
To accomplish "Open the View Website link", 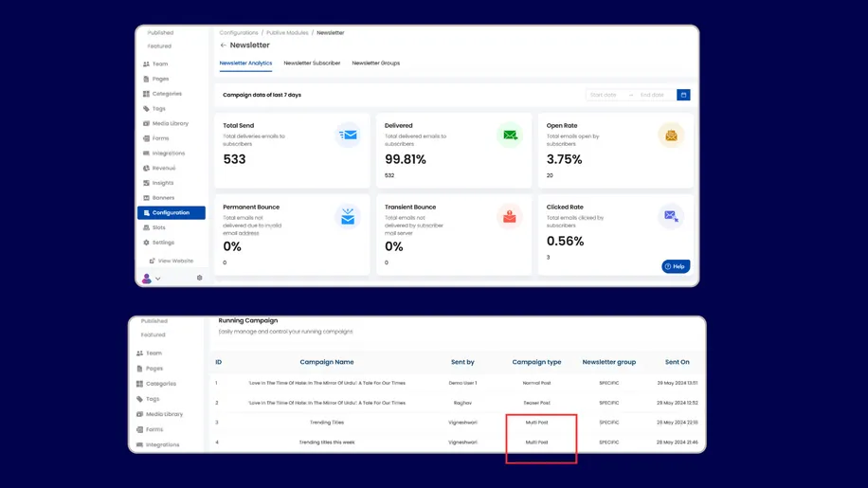I will pos(175,261).
